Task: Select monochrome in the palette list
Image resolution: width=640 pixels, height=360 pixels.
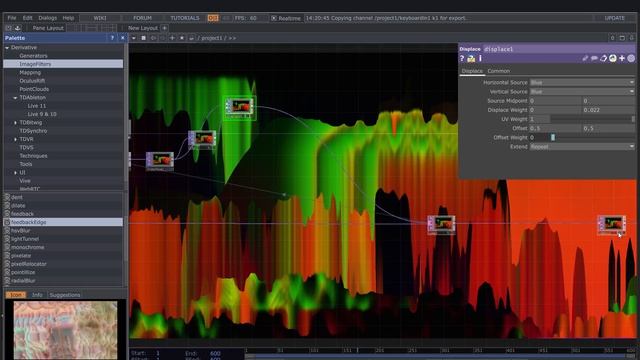Action: [x=28, y=247]
